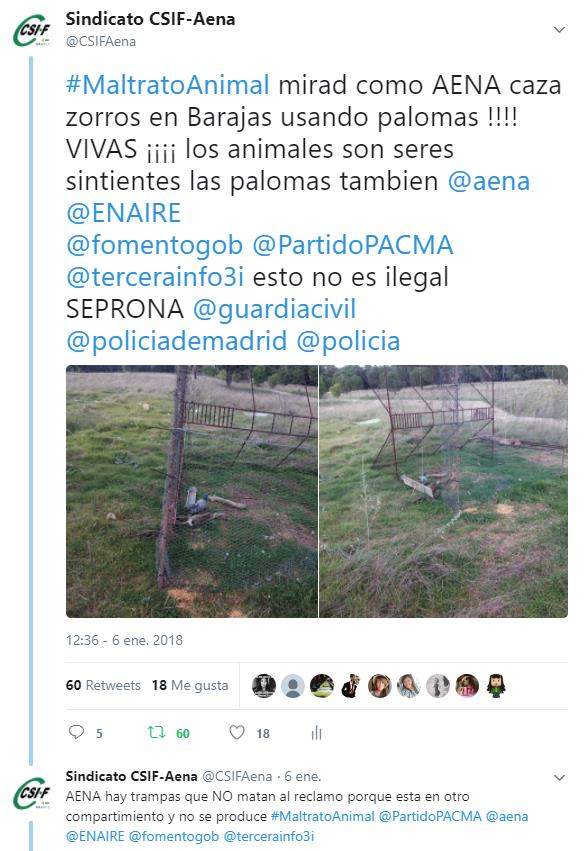Open first liker's profile avatar
This screenshot has height=851, width=585.
(264, 686)
